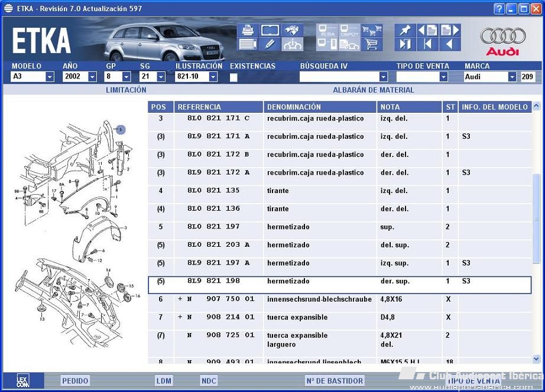Image resolution: width=545 pixels, height=392 pixels.
Task: Click the BÚSQUEDA IV input field
Action: coord(339,77)
